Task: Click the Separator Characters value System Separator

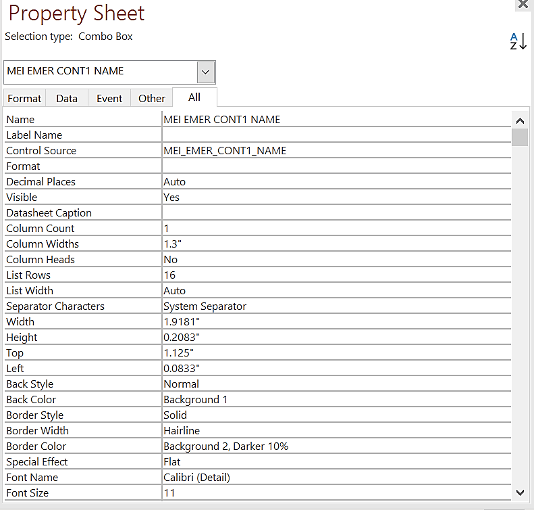Action: (x=336, y=306)
